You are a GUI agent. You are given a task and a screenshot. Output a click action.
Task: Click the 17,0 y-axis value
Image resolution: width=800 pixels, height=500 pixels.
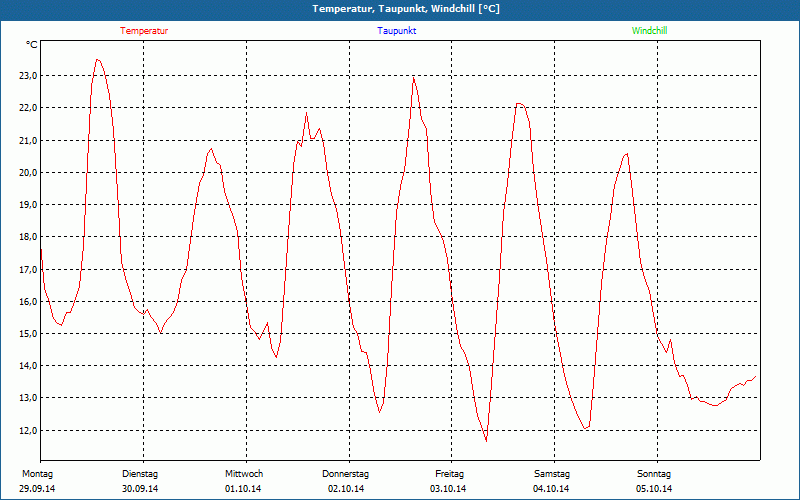[28, 269]
